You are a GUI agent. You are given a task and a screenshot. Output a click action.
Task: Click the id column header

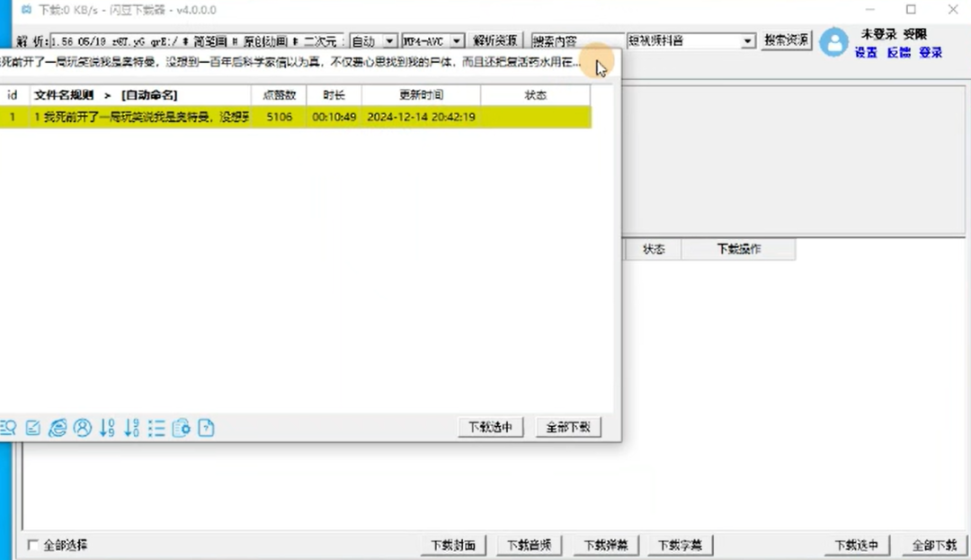(13, 95)
